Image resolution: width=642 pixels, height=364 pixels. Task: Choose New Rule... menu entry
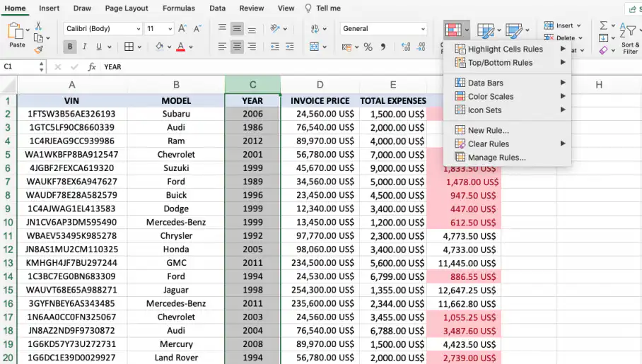click(x=507, y=130)
